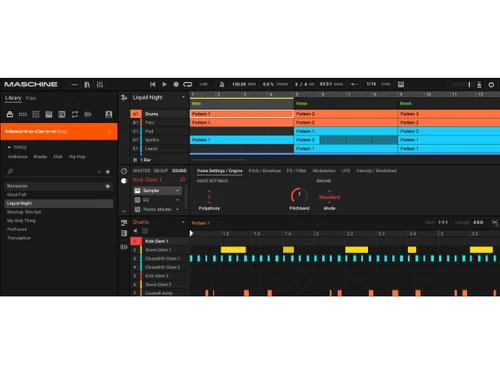This screenshot has height=375, width=500.
Task: Select Effects icon in browser
Action: coord(62,114)
